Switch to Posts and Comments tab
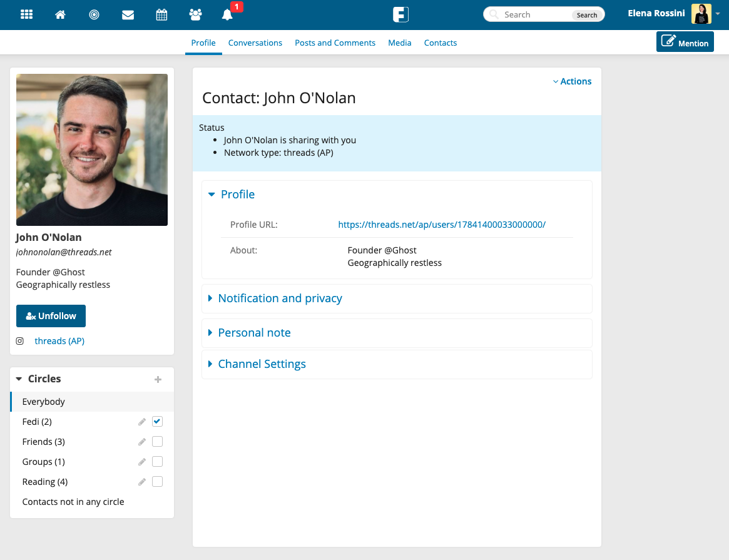Image resolution: width=729 pixels, height=560 pixels. tap(335, 43)
